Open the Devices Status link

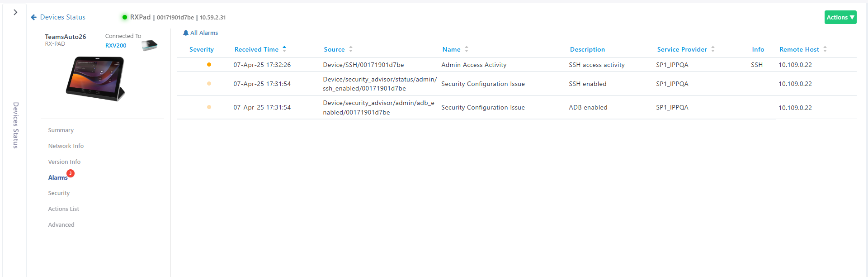[x=63, y=17]
